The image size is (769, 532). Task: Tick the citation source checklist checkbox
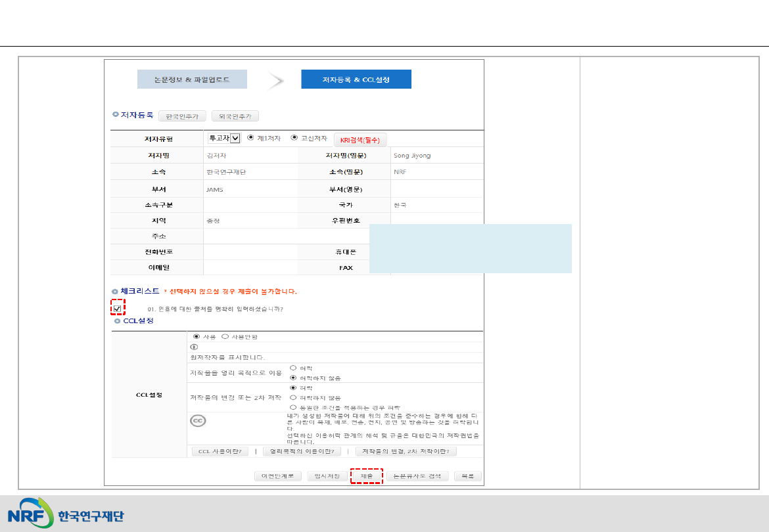tap(117, 309)
